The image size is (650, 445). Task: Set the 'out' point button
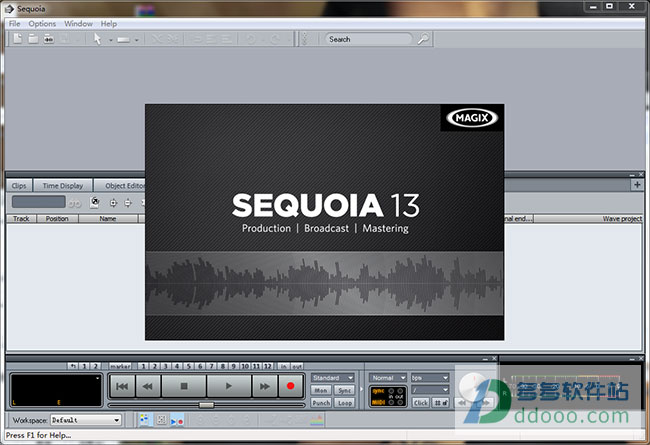tap(297, 366)
